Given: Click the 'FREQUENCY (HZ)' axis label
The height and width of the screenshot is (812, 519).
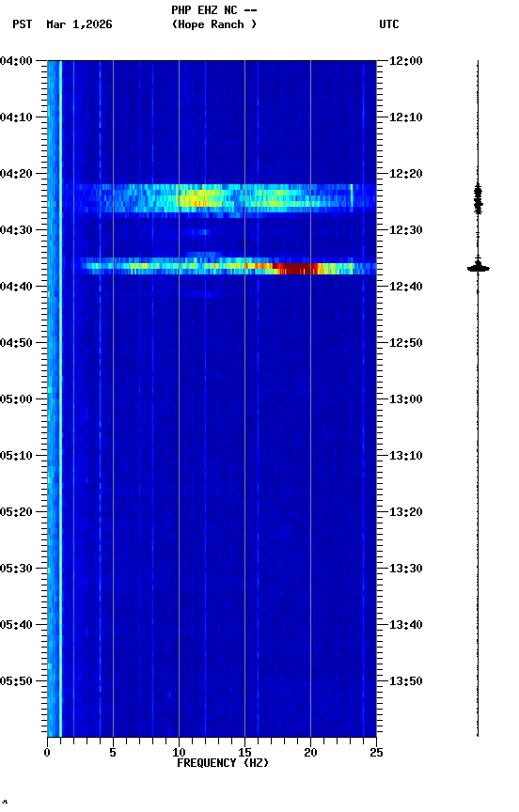Looking at the screenshot, I should [223, 763].
